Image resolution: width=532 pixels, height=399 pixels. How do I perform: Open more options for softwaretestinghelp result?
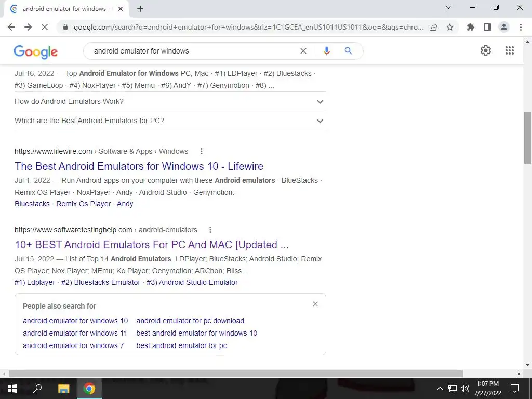(210, 230)
